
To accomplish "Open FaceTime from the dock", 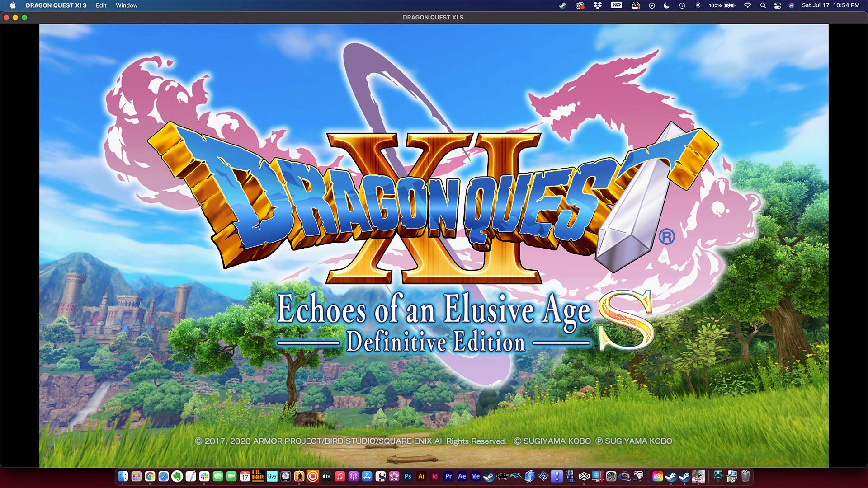I will click(x=231, y=476).
